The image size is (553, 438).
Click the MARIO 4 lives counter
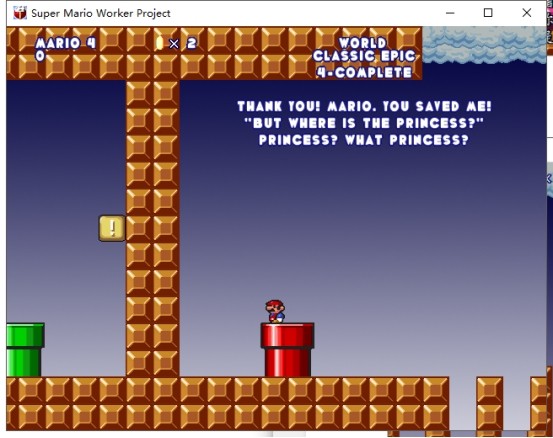[66, 43]
